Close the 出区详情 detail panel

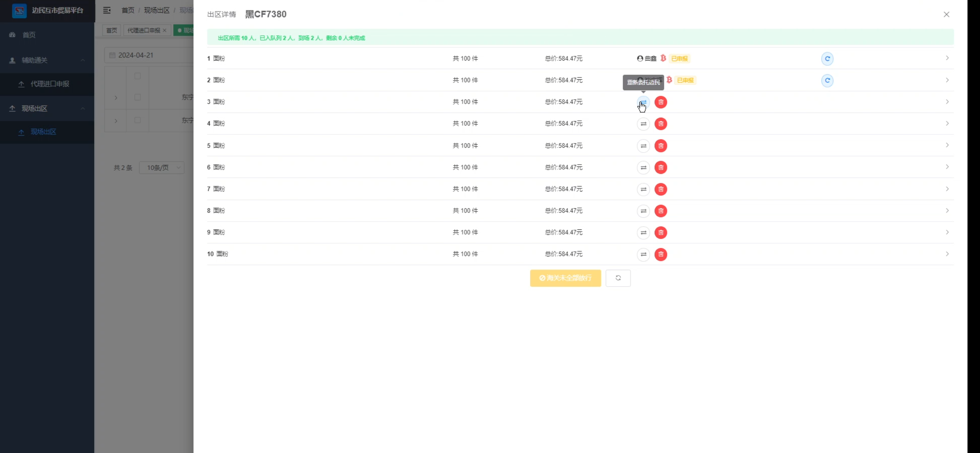point(946,14)
